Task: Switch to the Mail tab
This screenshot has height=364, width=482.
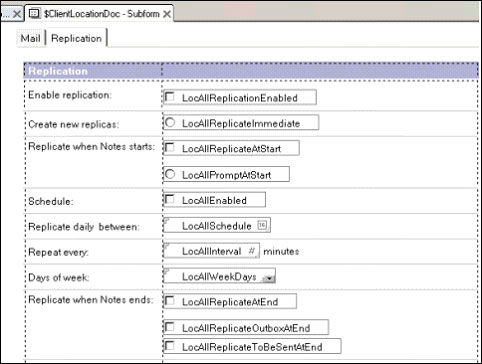Action: [x=30, y=38]
